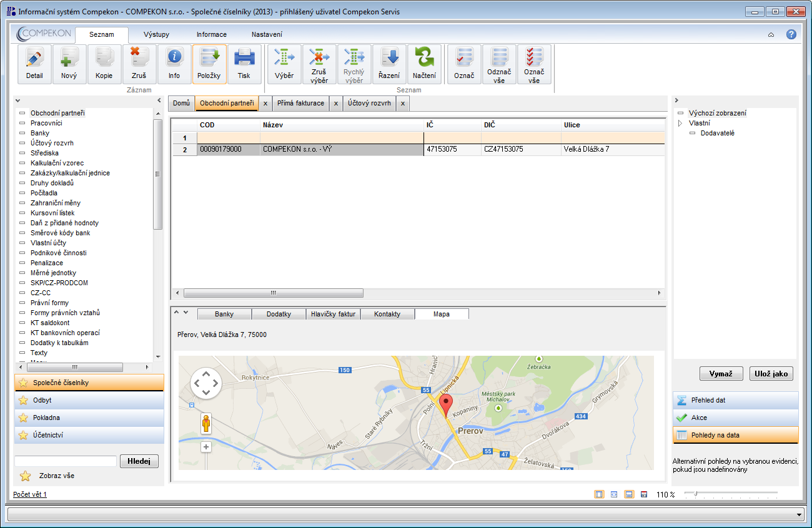This screenshot has height=528, width=812.
Task: Open the Řazení sorting tool
Action: click(x=389, y=64)
